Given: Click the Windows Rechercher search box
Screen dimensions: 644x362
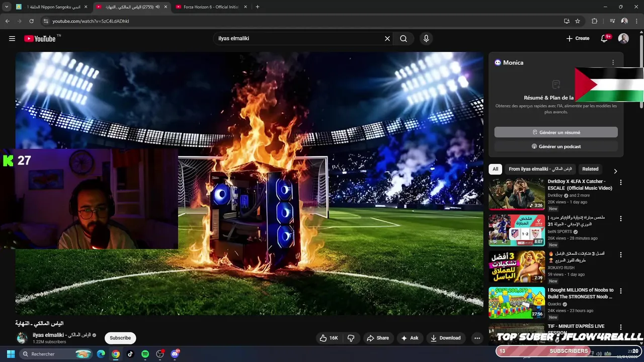Looking at the screenshot, I should (56, 354).
